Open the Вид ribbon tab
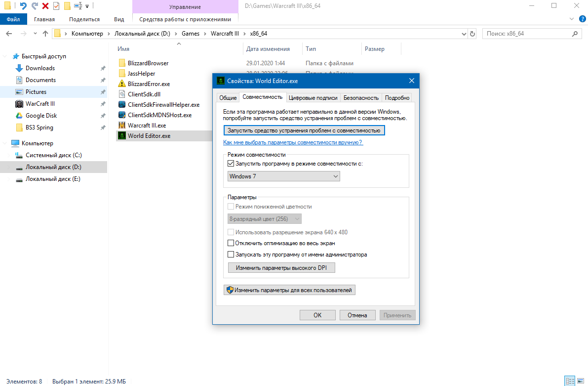588x386 pixels. click(119, 19)
